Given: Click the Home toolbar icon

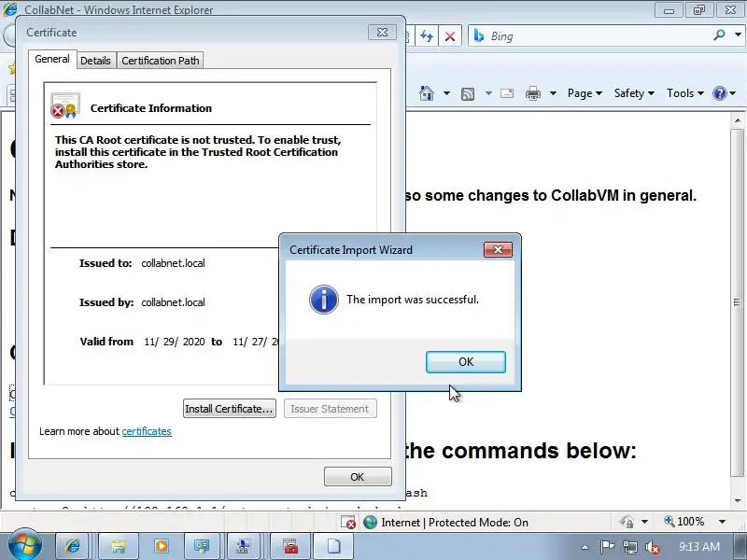Looking at the screenshot, I should (427, 92).
